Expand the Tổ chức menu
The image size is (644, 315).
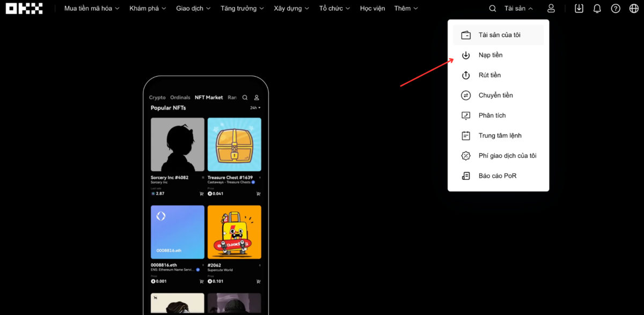334,9
